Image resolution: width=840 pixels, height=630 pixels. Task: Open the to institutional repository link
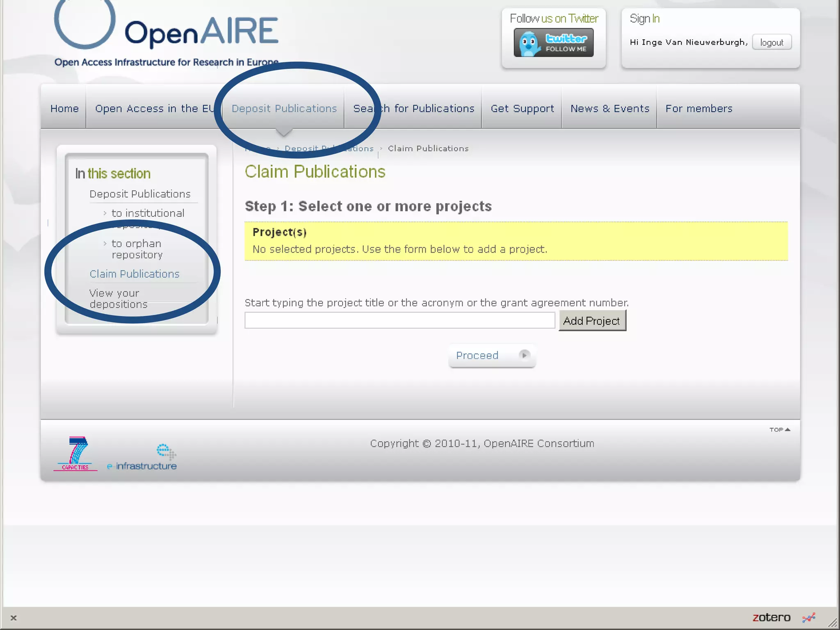148,218
